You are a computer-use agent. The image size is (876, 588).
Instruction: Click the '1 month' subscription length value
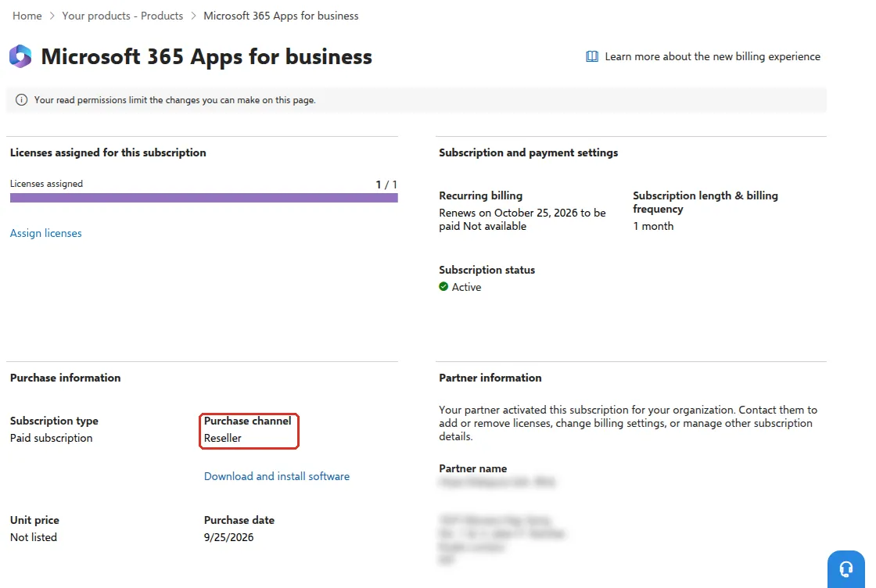pos(653,226)
